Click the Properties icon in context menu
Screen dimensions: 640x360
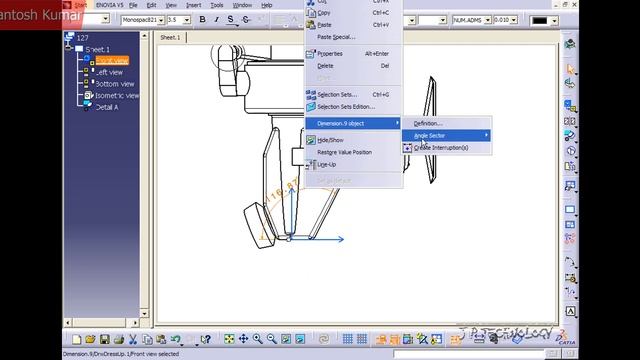pos(311,53)
